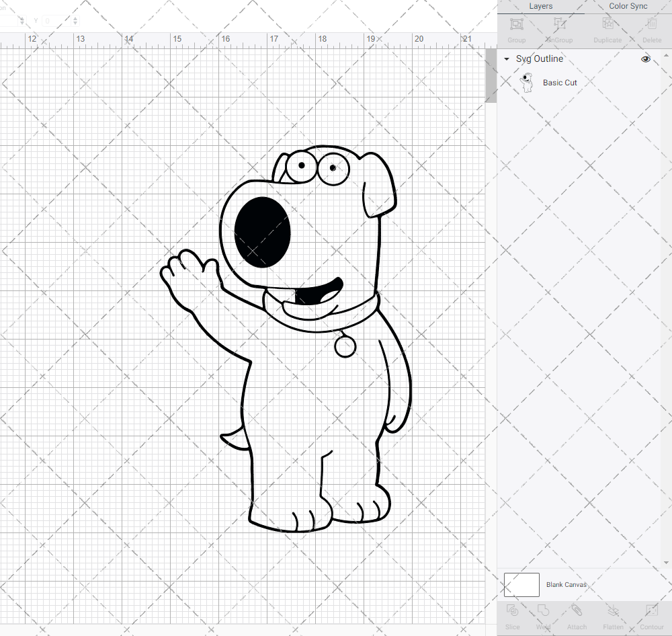Viewport: 672px width, 636px height.
Task: Click the Group icon
Action: click(x=516, y=28)
